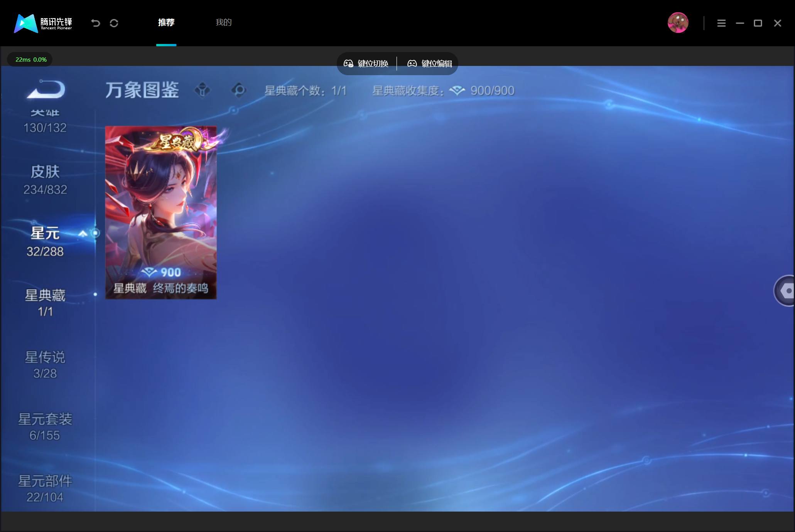Screen dimensions: 795x532
Task: Click the 键位编辑 button
Action: 430,64
